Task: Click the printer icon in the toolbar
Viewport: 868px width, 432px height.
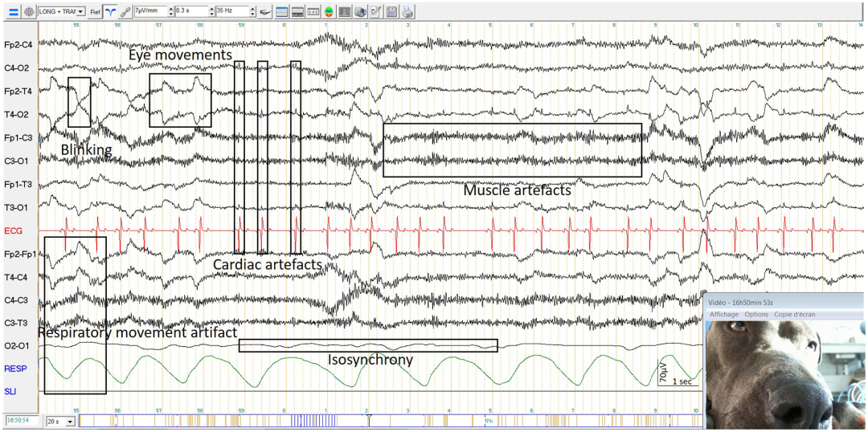Action: pyautogui.click(x=408, y=12)
